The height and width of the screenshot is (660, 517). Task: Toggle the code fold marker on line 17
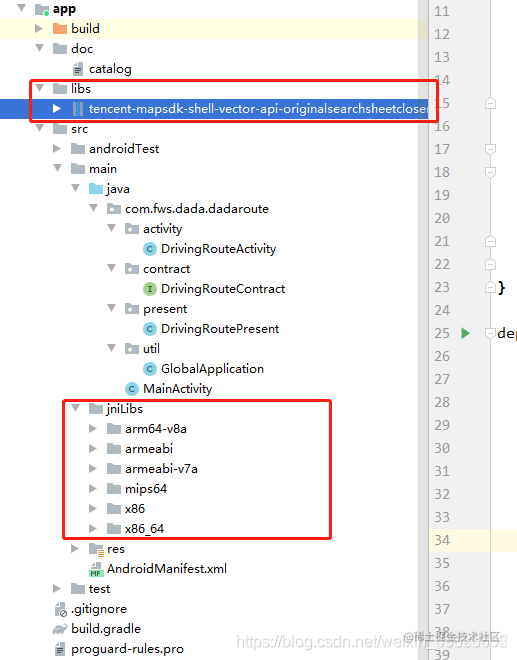[x=490, y=149]
